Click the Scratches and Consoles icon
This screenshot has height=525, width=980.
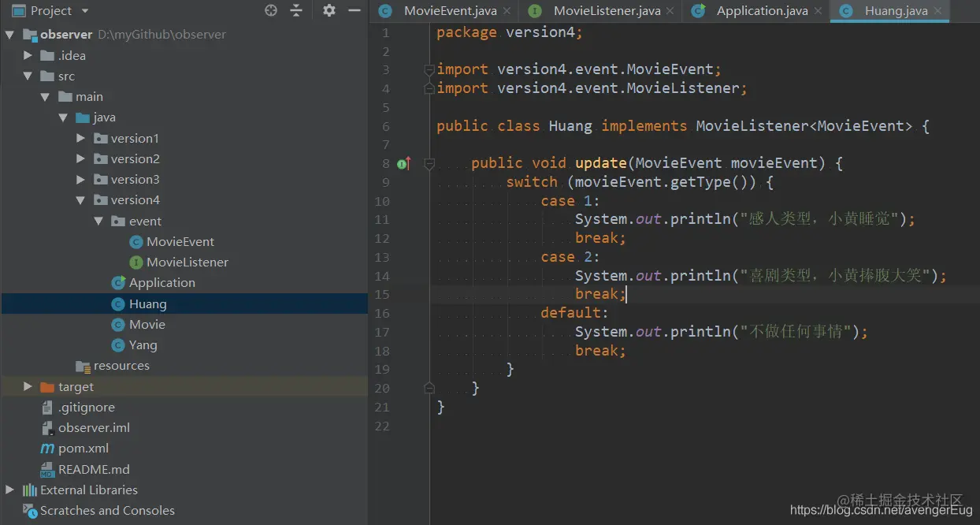tap(30, 510)
